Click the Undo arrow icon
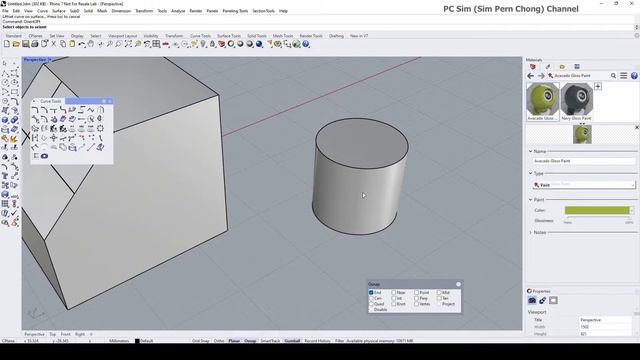This screenshot has width=640, height=360. [82, 44]
